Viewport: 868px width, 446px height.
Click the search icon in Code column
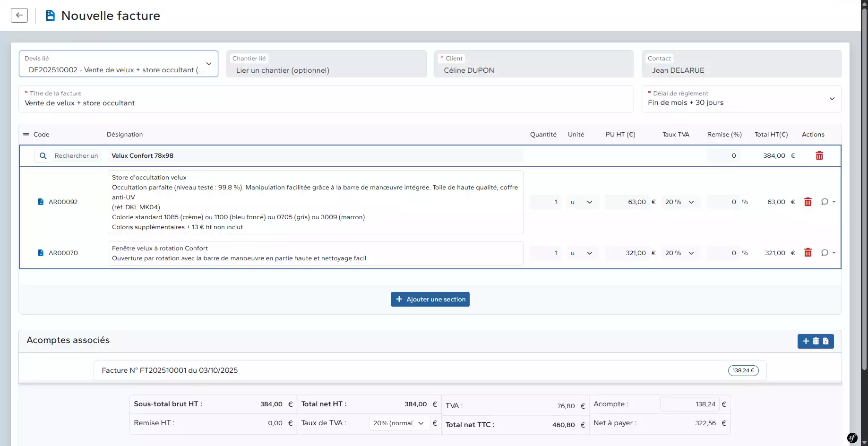pyautogui.click(x=43, y=155)
